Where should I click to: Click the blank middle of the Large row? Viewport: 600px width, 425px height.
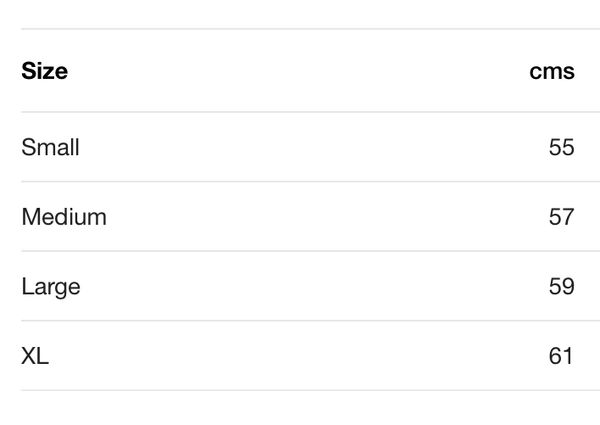(300, 286)
